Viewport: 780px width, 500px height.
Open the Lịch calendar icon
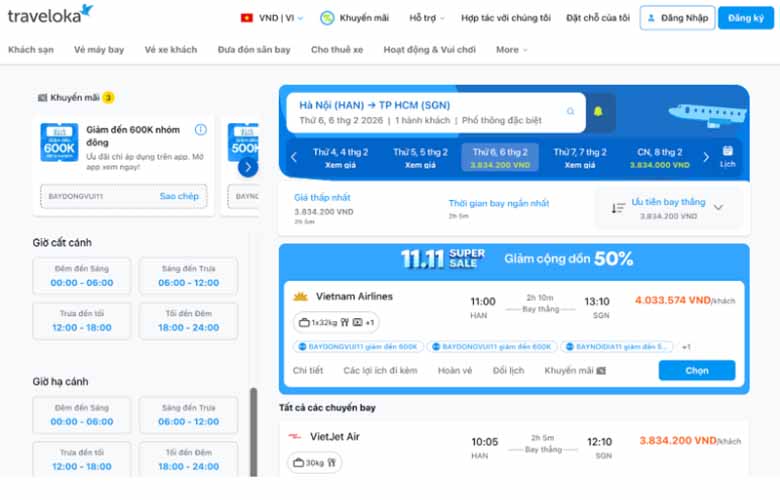[x=727, y=151]
